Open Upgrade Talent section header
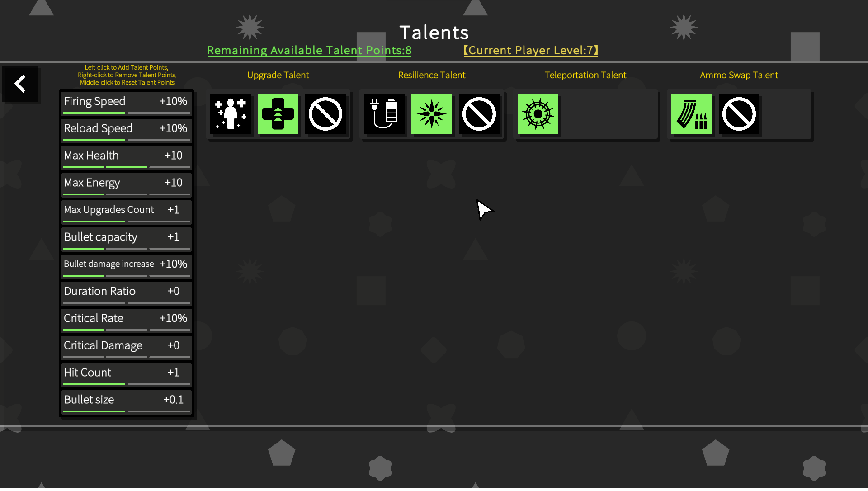 (x=278, y=75)
